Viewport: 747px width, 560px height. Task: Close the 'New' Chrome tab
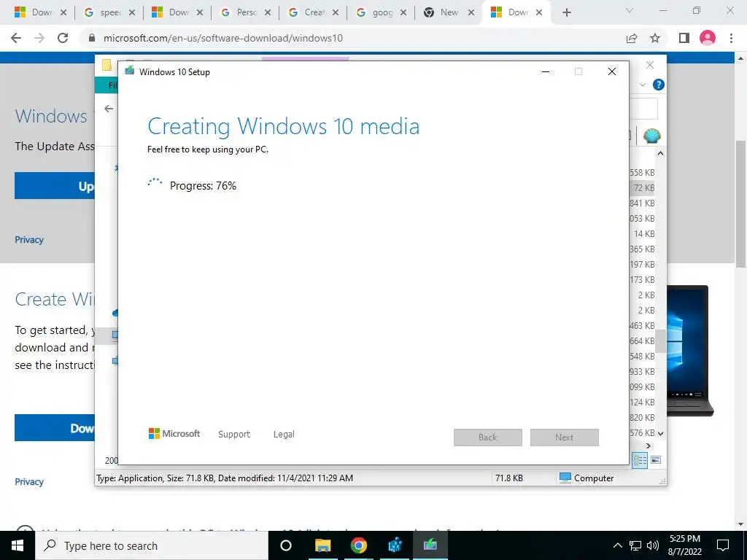coord(471,13)
